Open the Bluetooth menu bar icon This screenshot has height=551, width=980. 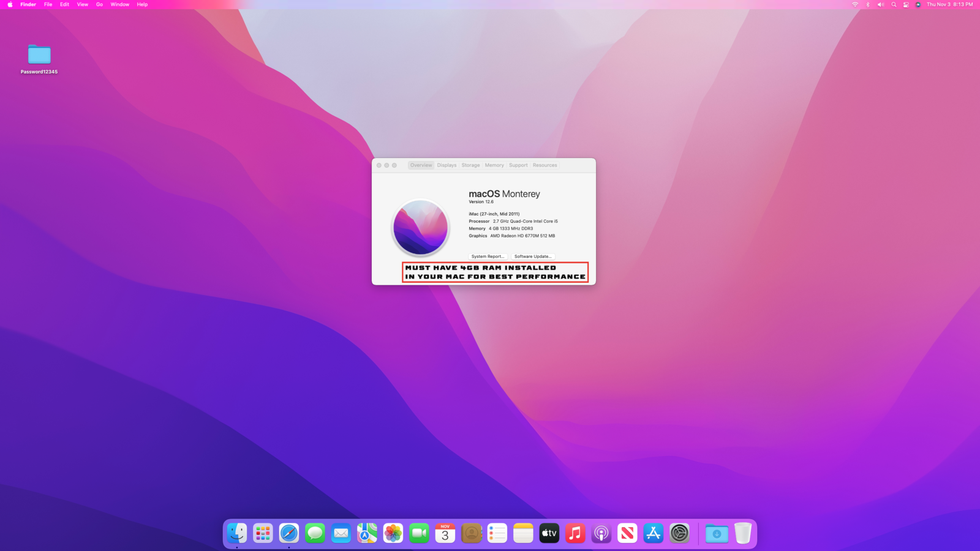868,4
